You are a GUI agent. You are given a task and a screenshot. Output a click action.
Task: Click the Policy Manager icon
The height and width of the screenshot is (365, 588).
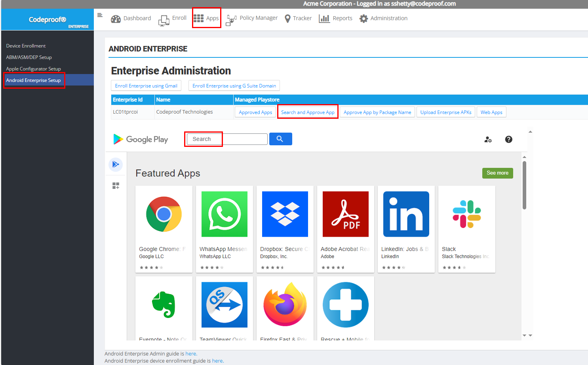click(231, 20)
